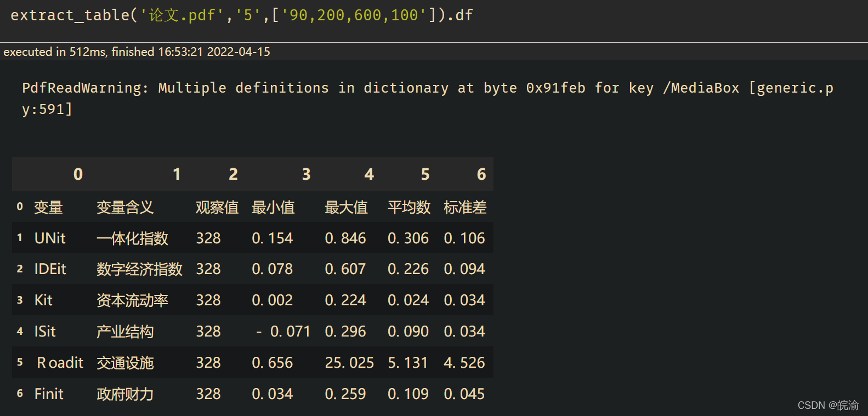Click the 0. 109 value

(408, 394)
